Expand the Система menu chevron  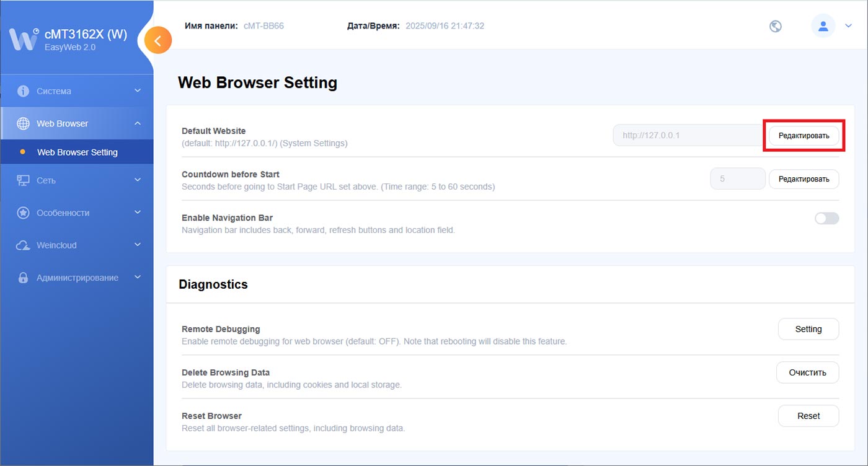[x=138, y=91]
